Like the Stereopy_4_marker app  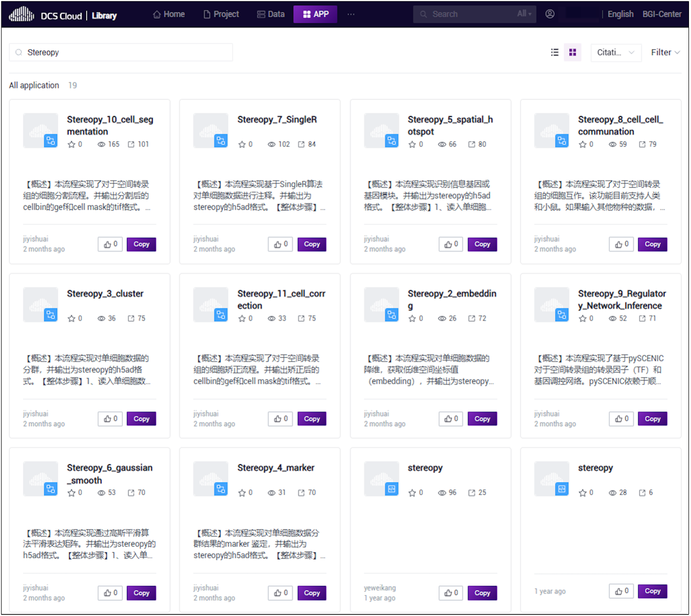280,593
